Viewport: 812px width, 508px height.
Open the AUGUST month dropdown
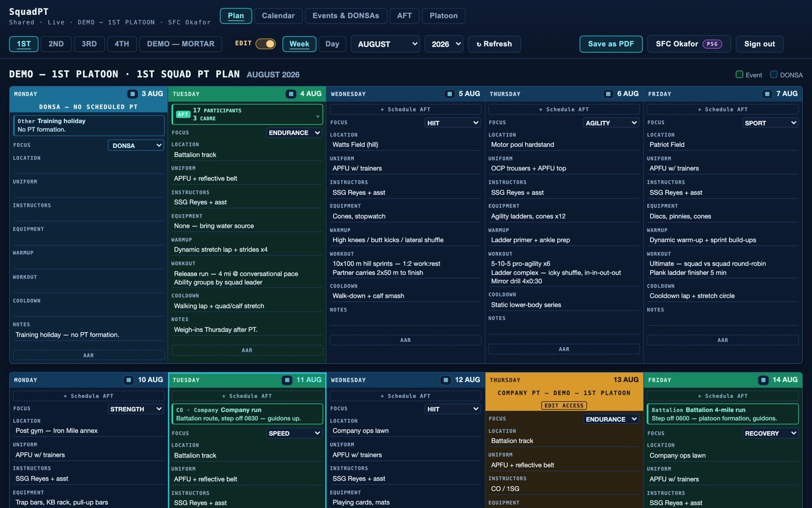coord(386,44)
